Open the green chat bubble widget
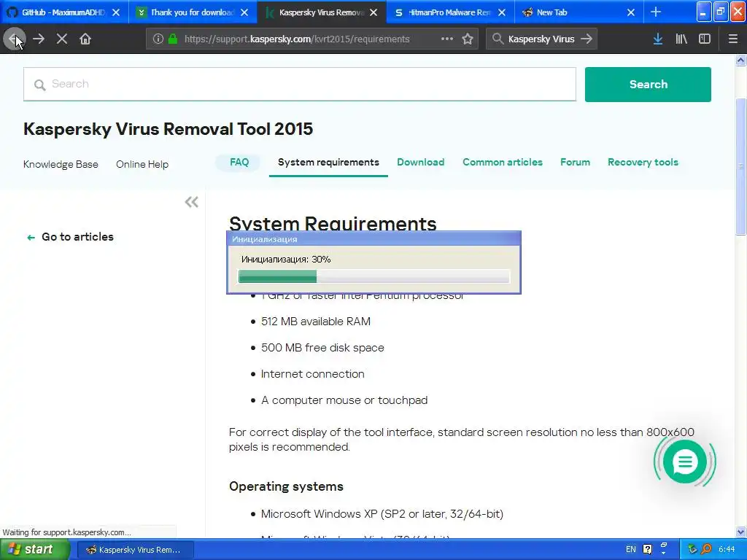 tap(684, 462)
